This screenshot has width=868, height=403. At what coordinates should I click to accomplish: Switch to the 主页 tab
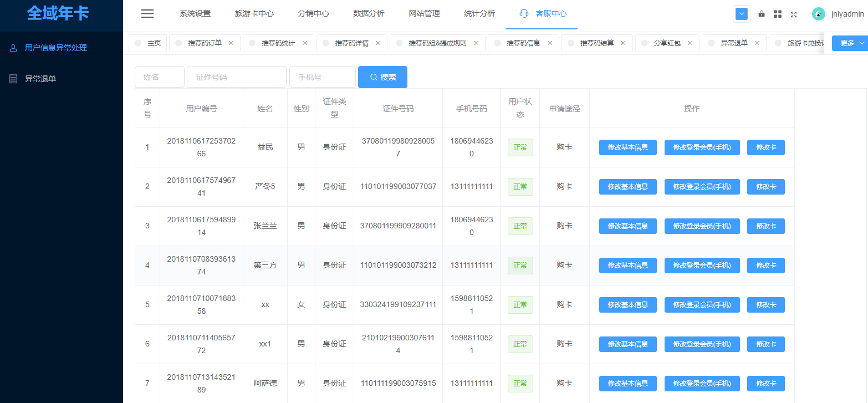[154, 43]
